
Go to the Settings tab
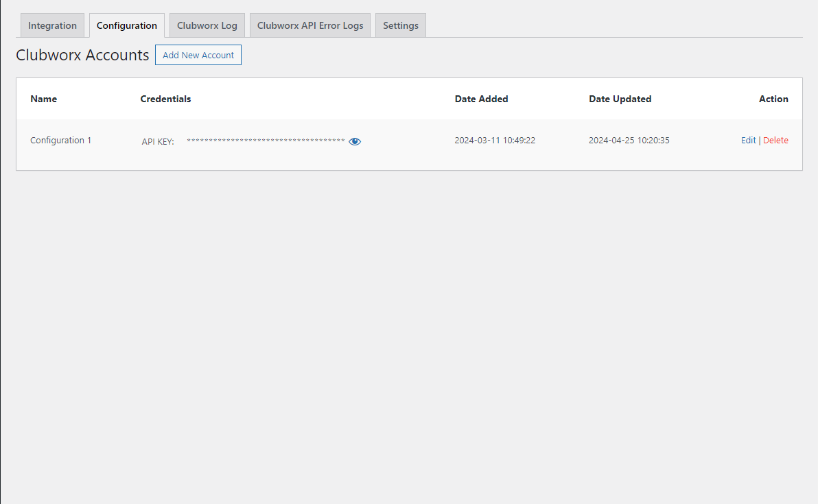tap(401, 25)
